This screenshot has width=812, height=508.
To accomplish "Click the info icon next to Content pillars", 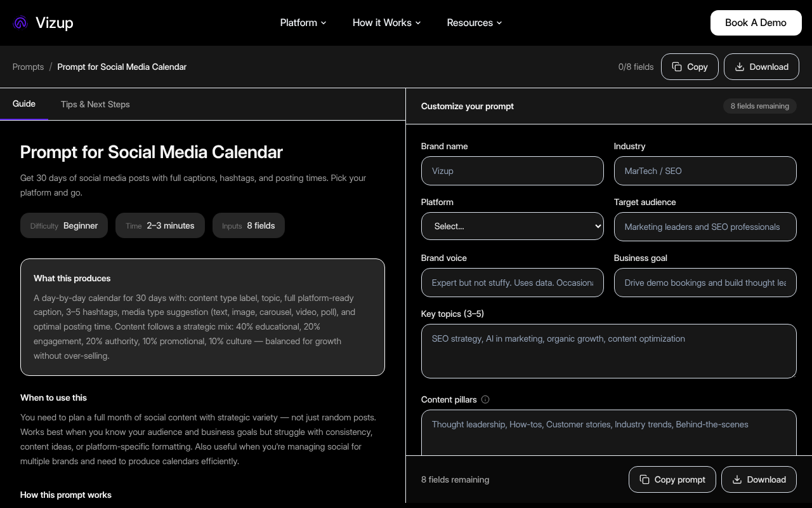I will 485,399.
